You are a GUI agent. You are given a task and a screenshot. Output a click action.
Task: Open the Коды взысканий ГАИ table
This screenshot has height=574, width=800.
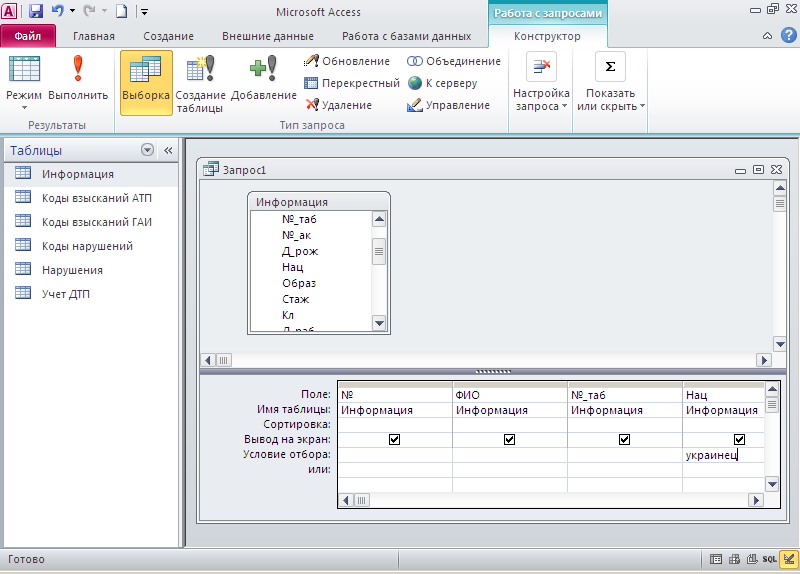pos(91,222)
